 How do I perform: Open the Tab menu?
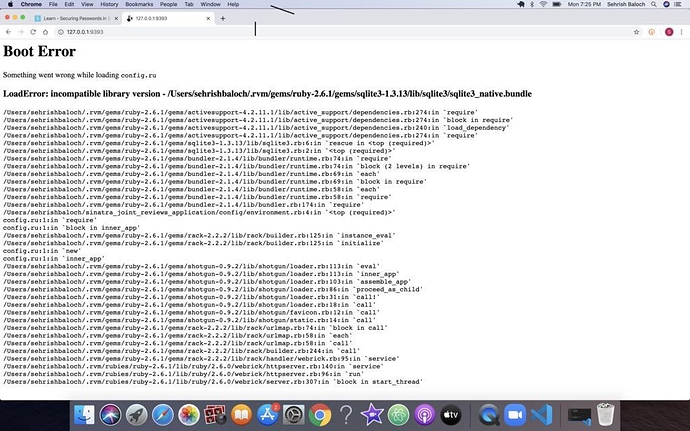click(189, 4)
